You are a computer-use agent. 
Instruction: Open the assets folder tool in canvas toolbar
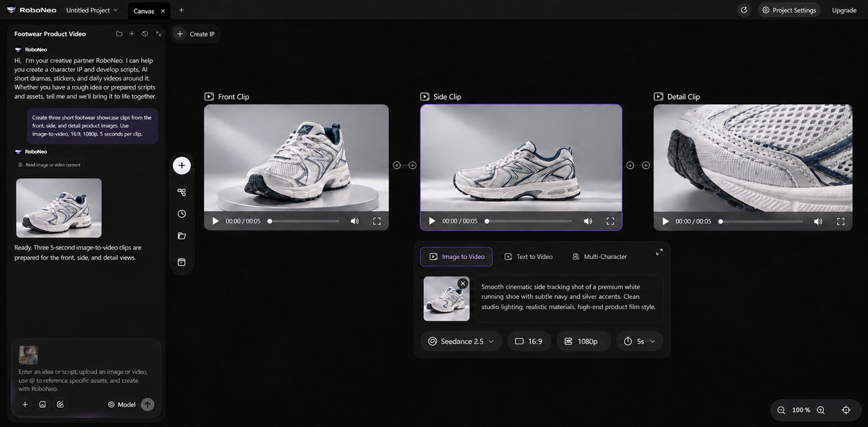click(182, 237)
